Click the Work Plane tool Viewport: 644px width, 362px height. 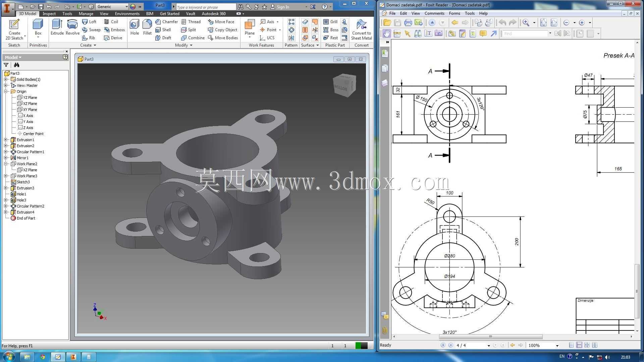(250, 27)
